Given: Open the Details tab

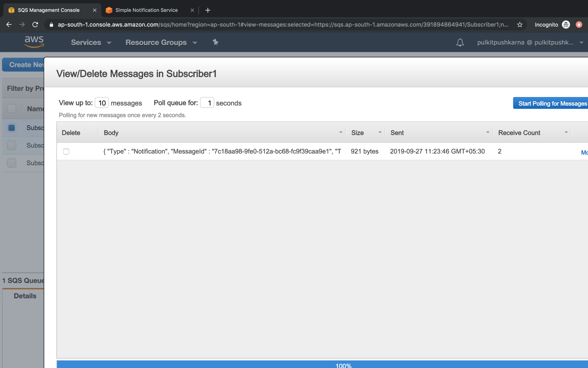Looking at the screenshot, I should (25, 296).
